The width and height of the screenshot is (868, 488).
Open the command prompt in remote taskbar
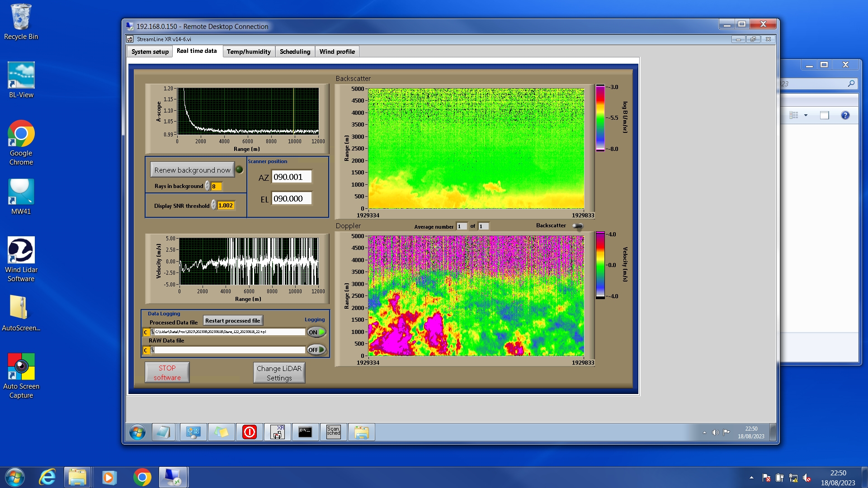pos(305,432)
